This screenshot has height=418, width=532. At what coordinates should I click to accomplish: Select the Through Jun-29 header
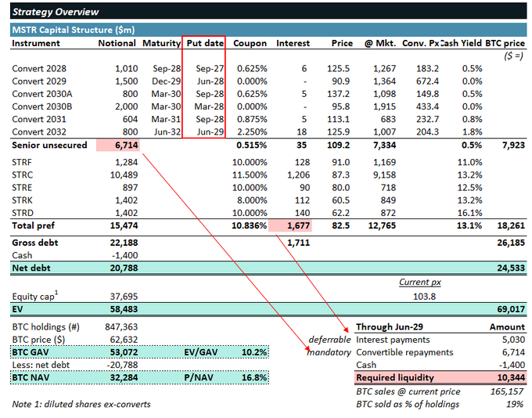390,327
